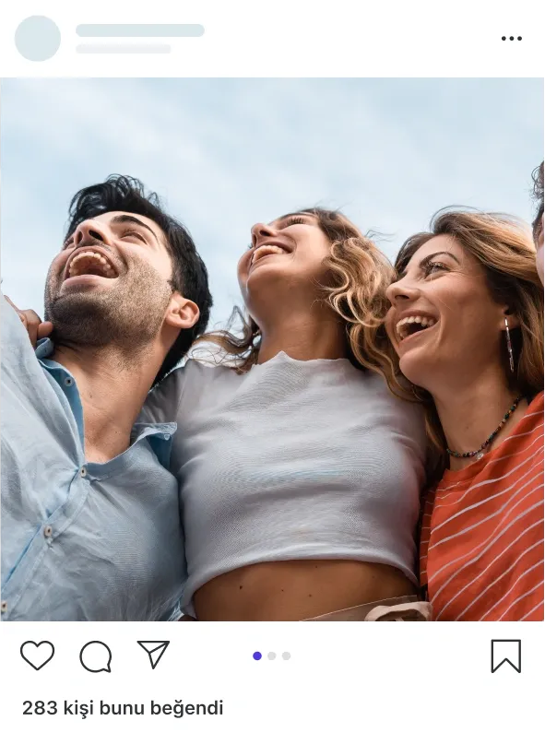
Task: View the "283 kişi bunu beğendi" likes list
Action: tap(123, 708)
